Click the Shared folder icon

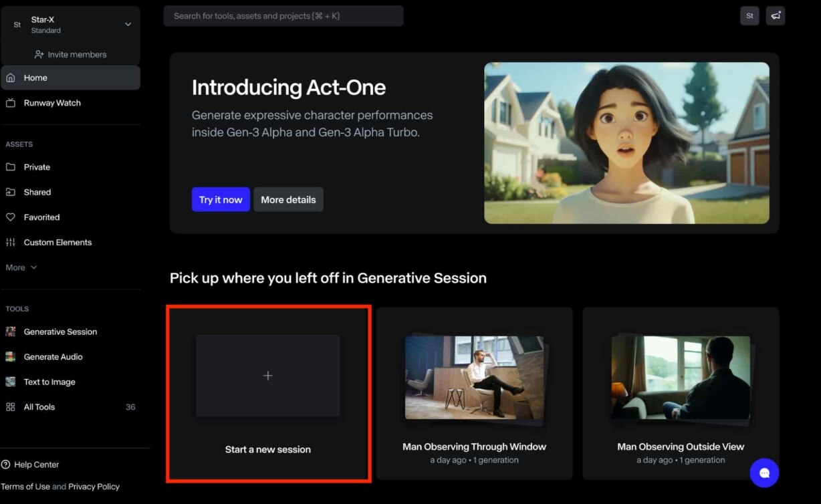click(11, 192)
